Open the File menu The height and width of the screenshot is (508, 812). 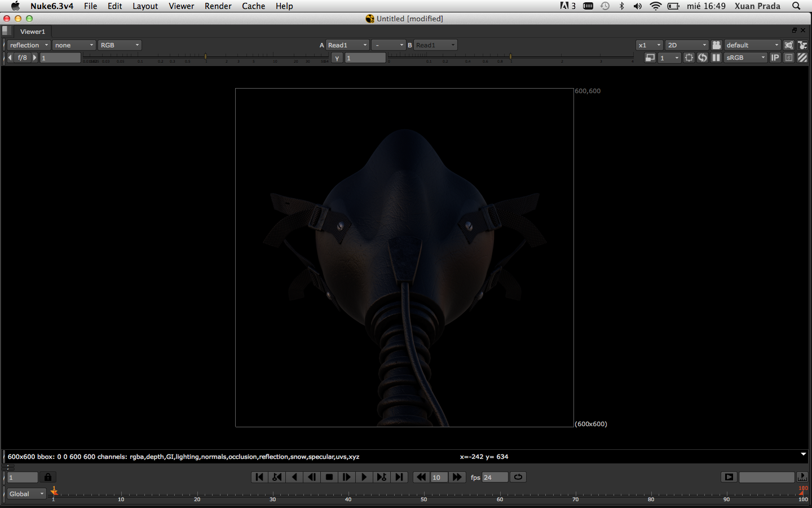pos(90,6)
